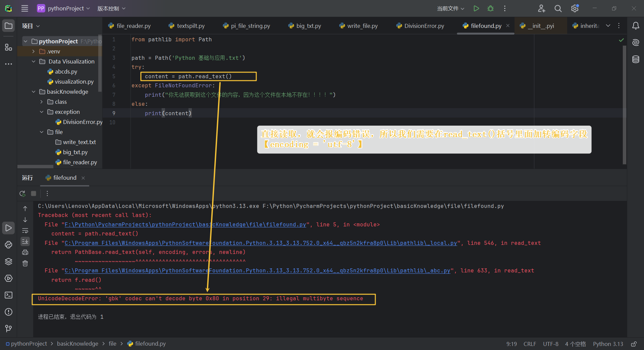This screenshot has width=644, height=350.
Task: Switch to the file_reader.py tab
Action: click(x=129, y=26)
